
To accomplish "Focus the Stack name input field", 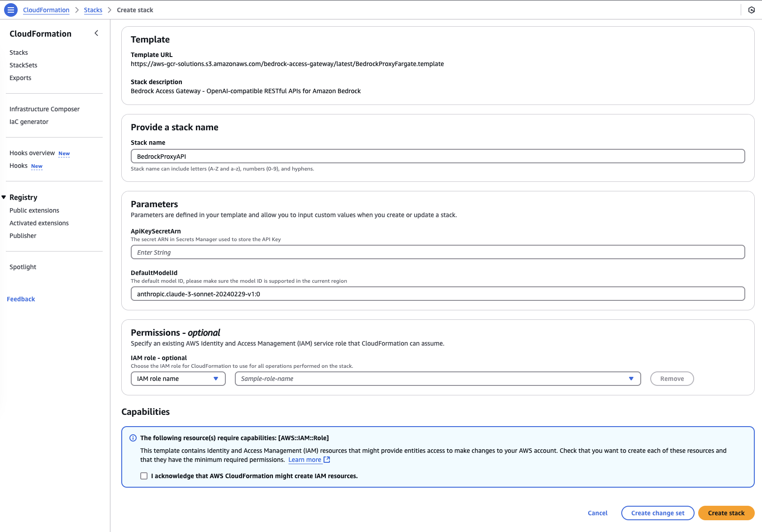I will tap(438, 156).
